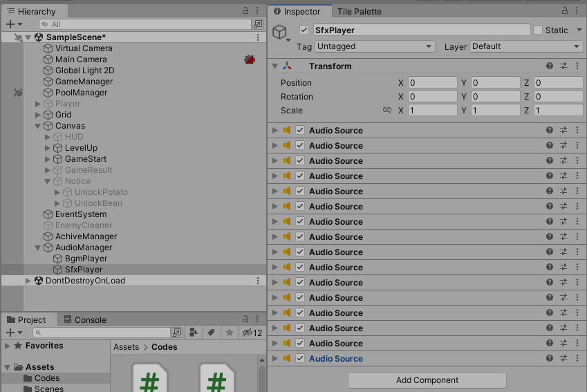The width and height of the screenshot is (587, 392).
Task: Select Virtual Camera in the Hierarchy
Action: [84, 48]
